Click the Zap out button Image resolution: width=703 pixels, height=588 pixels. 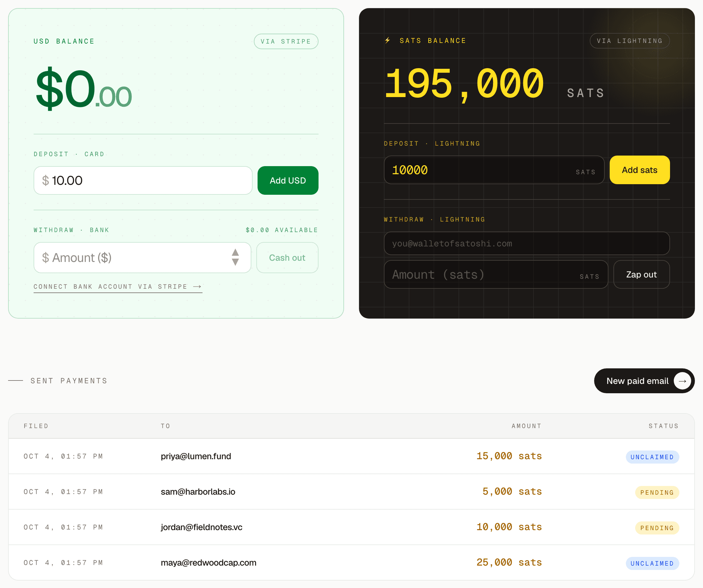(x=641, y=275)
